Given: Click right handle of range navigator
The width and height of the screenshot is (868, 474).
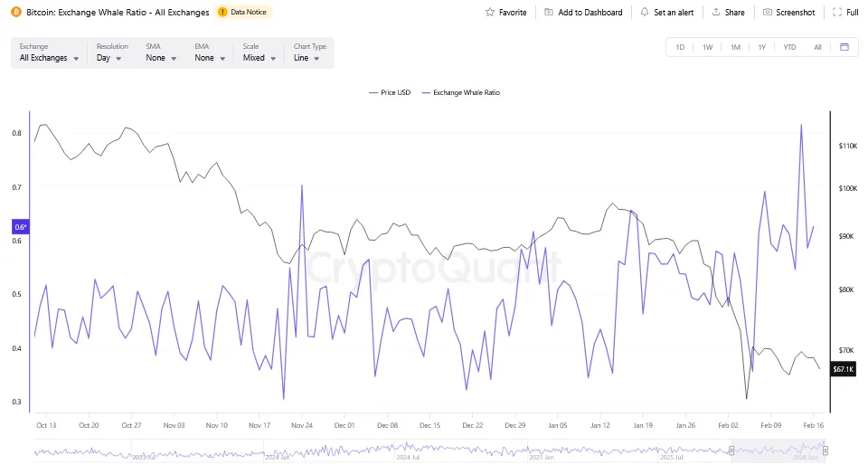Looking at the screenshot, I should click(x=825, y=450).
